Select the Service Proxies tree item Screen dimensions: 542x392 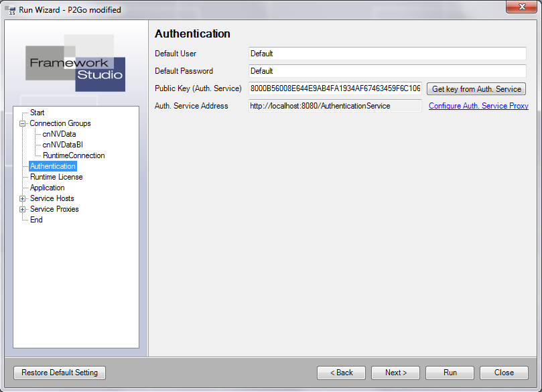point(54,209)
